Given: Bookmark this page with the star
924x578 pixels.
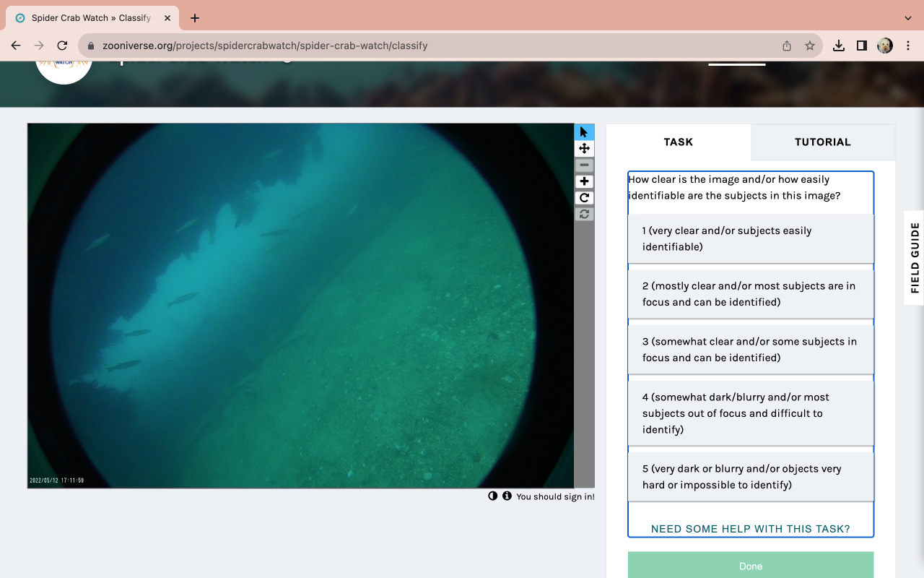Looking at the screenshot, I should (810, 46).
